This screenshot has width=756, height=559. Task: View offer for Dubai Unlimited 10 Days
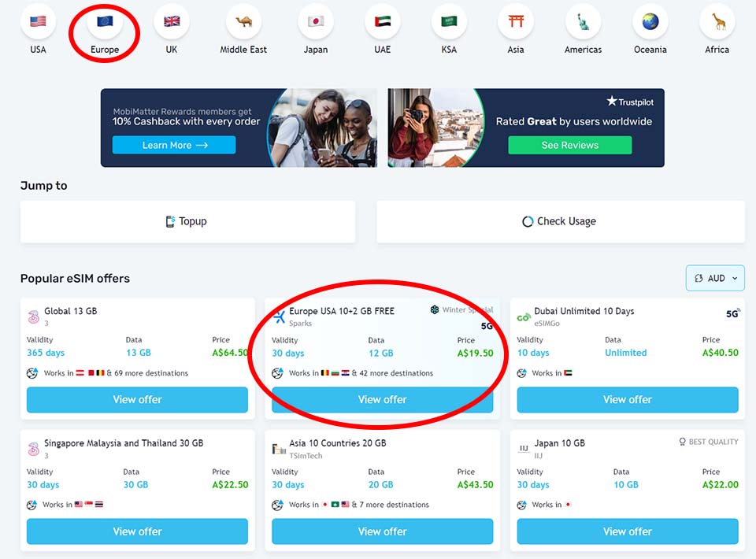click(x=628, y=399)
